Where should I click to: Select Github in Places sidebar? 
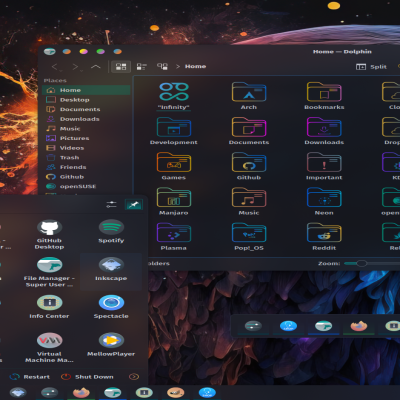86,177
